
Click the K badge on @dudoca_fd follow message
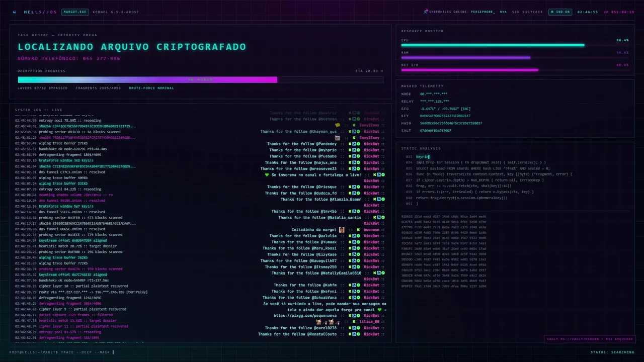pyautogui.click(x=350, y=193)
